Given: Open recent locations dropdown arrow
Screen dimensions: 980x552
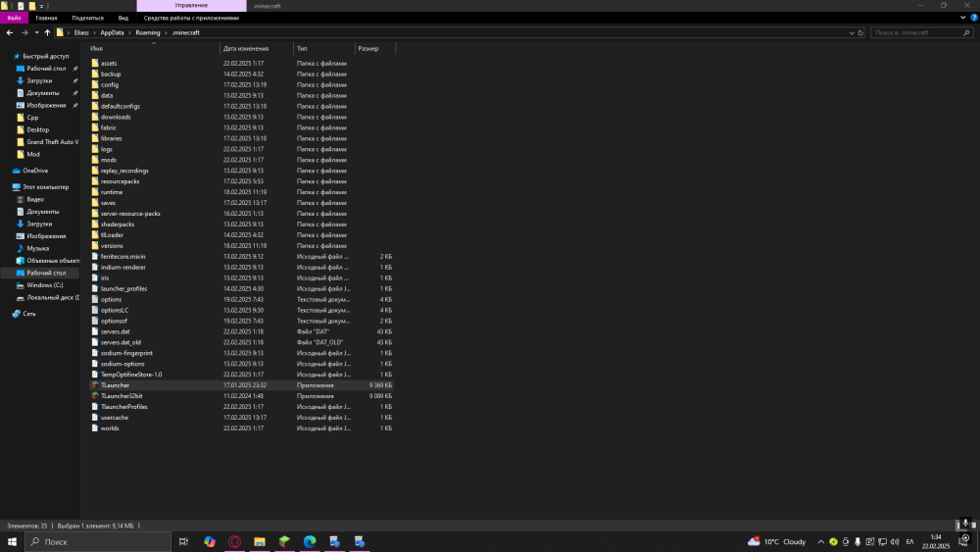Looking at the screenshot, I should 36,32.
